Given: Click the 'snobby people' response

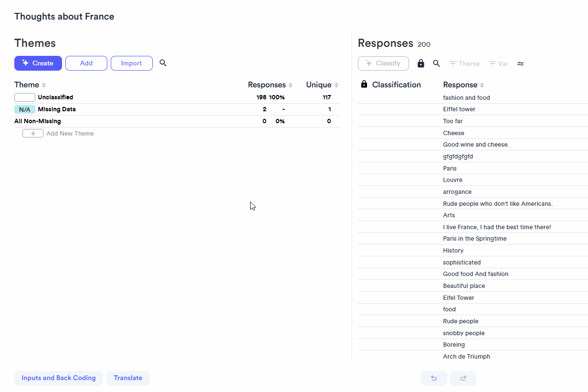Looking at the screenshot, I should (463, 333).
